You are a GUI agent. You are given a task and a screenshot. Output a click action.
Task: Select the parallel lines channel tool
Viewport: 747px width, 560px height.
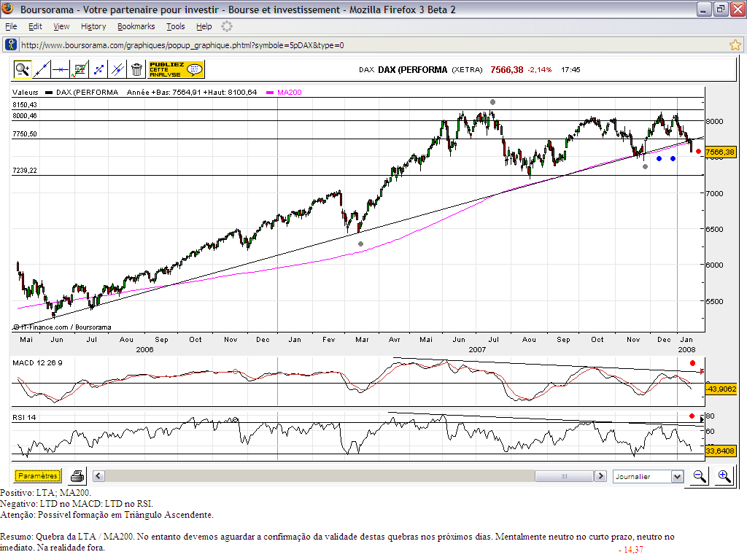pyautogui.click(x=117, y=69)
